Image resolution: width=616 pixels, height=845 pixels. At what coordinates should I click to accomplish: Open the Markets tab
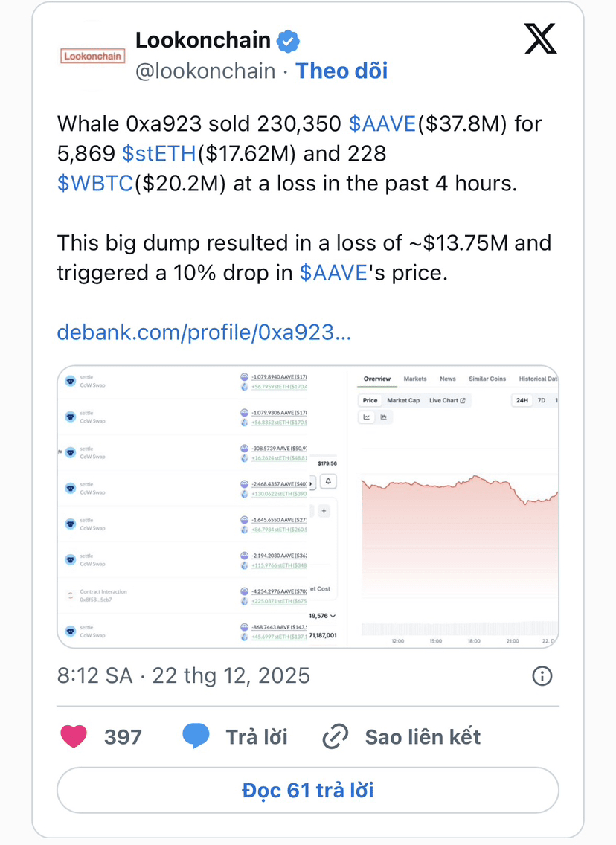[x=415, y=379]
